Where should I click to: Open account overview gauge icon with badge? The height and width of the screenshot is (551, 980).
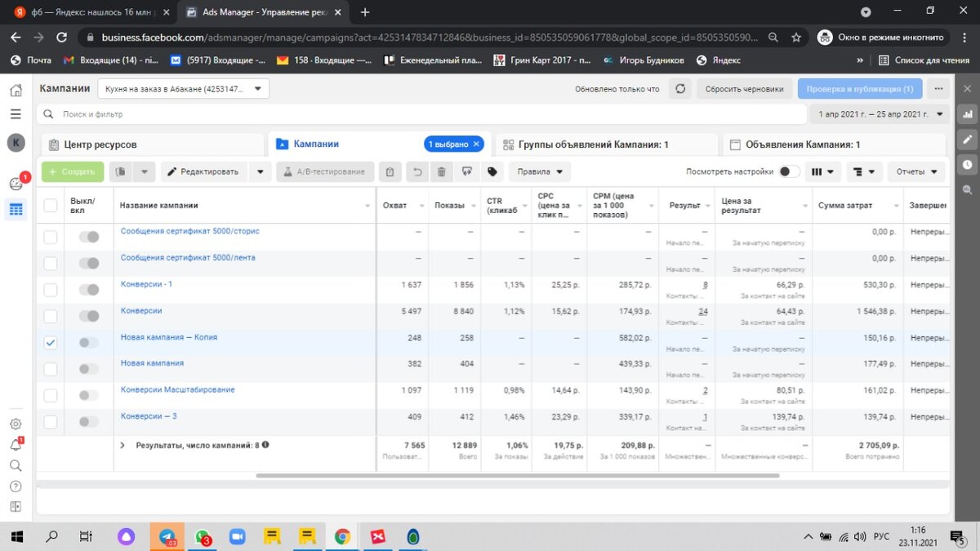(16, 184)
